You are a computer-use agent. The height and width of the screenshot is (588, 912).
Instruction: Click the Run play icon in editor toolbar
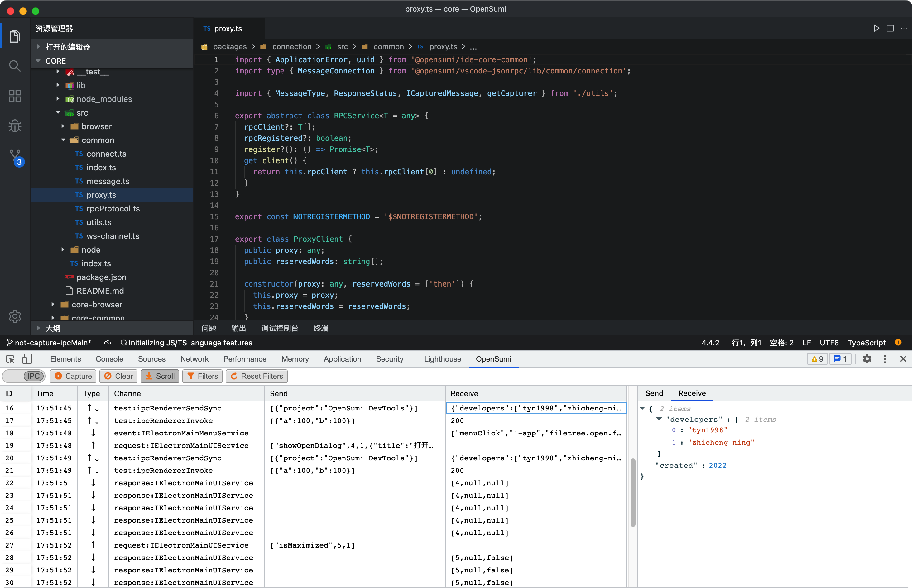tap(876, 28)
